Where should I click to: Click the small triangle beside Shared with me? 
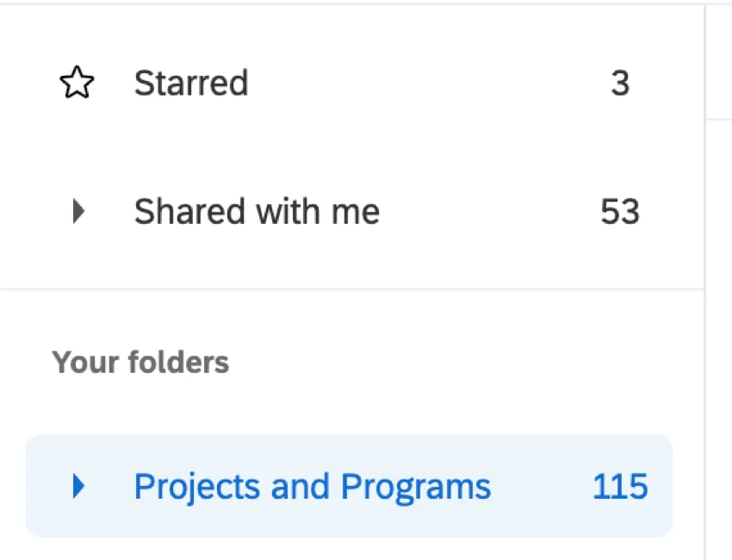click(x=77, y=210)
